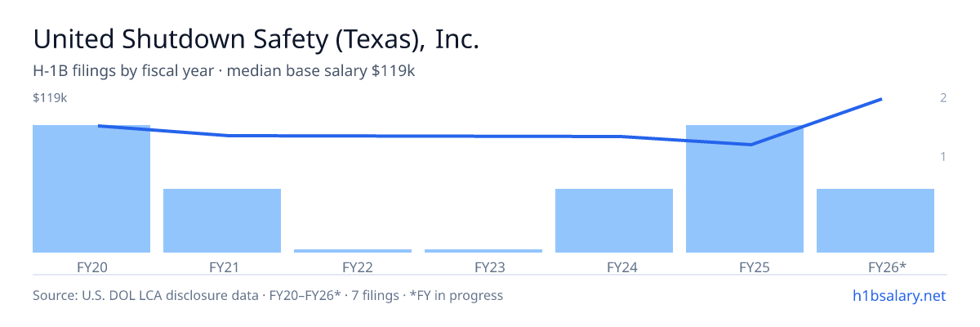Click the source DOL LCA disclosure text
The image size is (980, 327).
pos(268,295)
